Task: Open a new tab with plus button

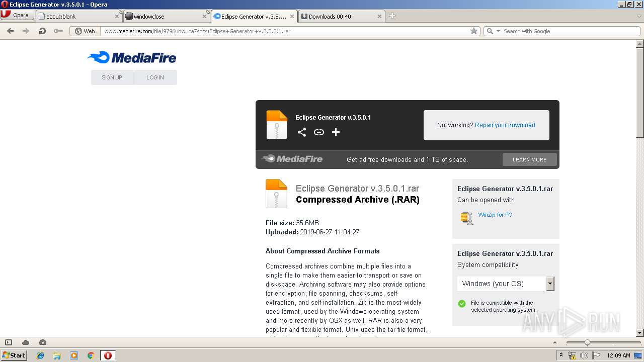Action: coord(392,16)
